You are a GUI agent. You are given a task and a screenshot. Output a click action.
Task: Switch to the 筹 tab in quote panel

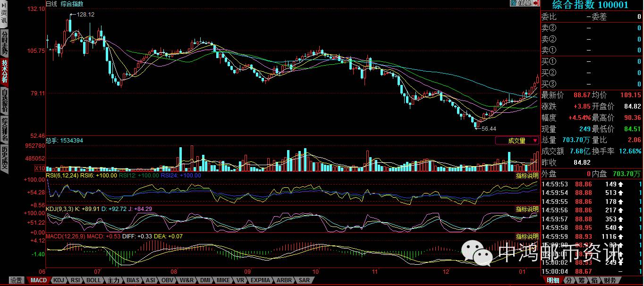click(x=581, y=280)
